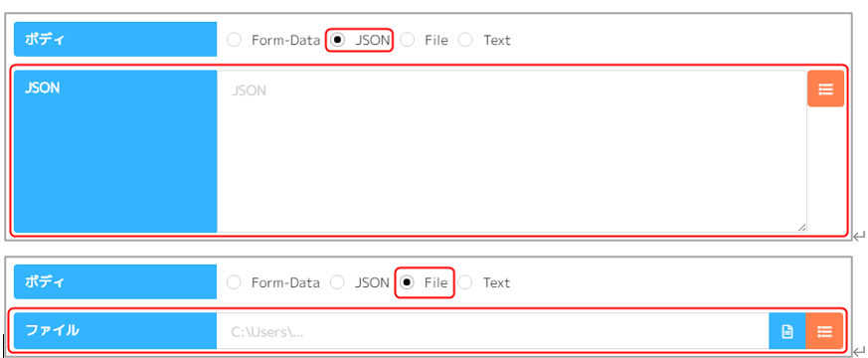Select Text radio in lower ボディ row
Screen dimensions: 868x358
pyautogui.click(x=465, y=282)
